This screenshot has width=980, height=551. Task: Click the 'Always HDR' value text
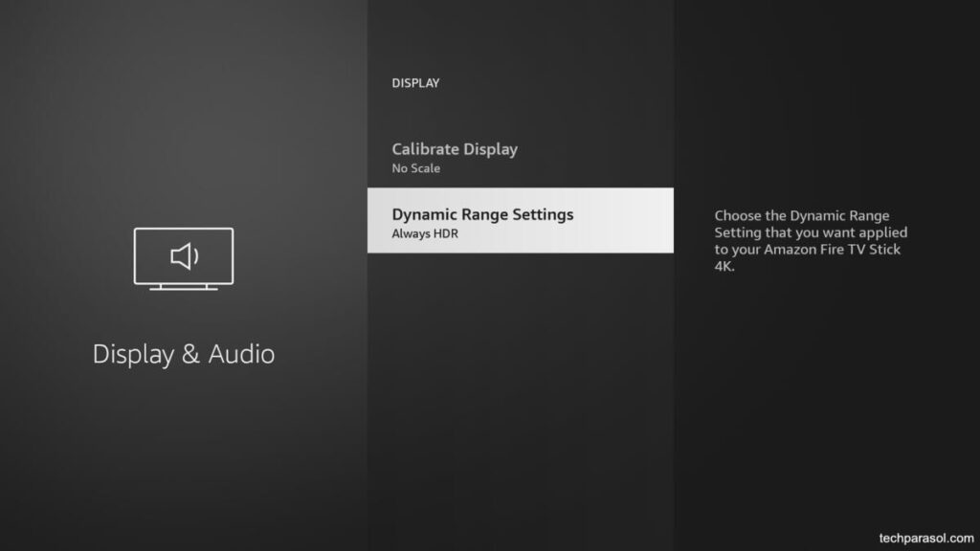[x=425, y=233]
